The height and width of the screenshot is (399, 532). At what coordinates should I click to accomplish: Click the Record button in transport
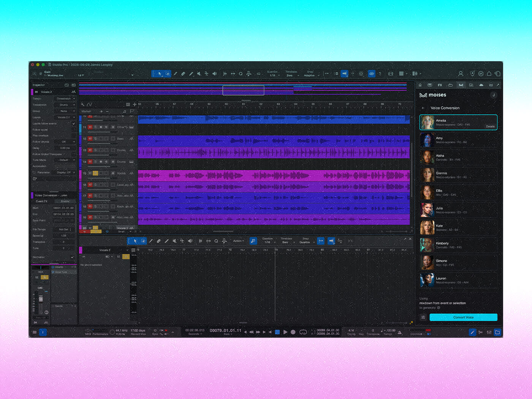point(293,332)
